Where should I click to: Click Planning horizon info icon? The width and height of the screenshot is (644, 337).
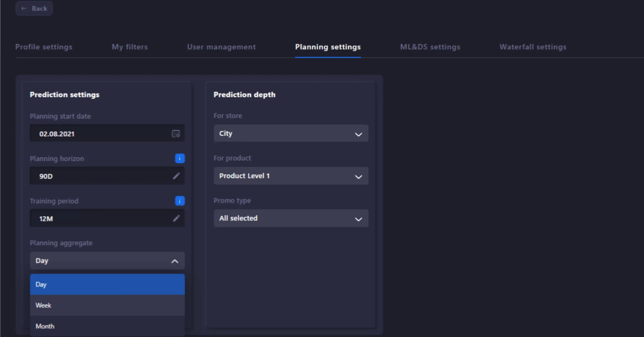coord(180,158)
